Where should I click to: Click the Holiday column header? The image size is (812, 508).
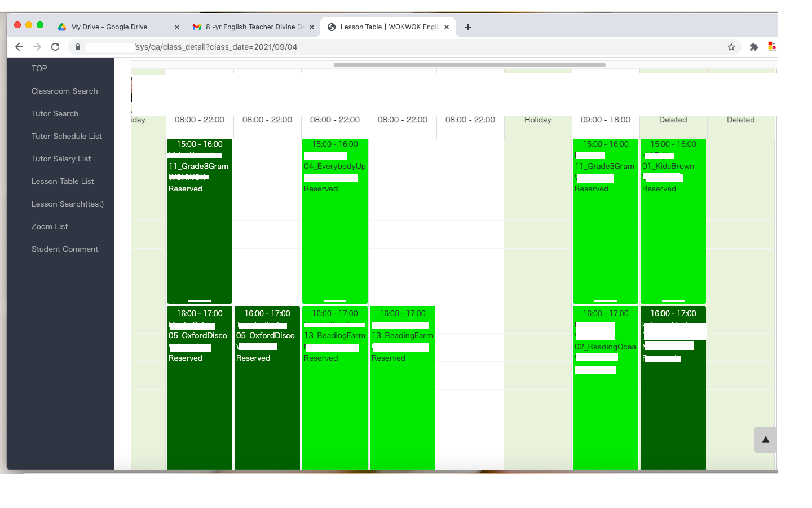click(x=538, y=120)
